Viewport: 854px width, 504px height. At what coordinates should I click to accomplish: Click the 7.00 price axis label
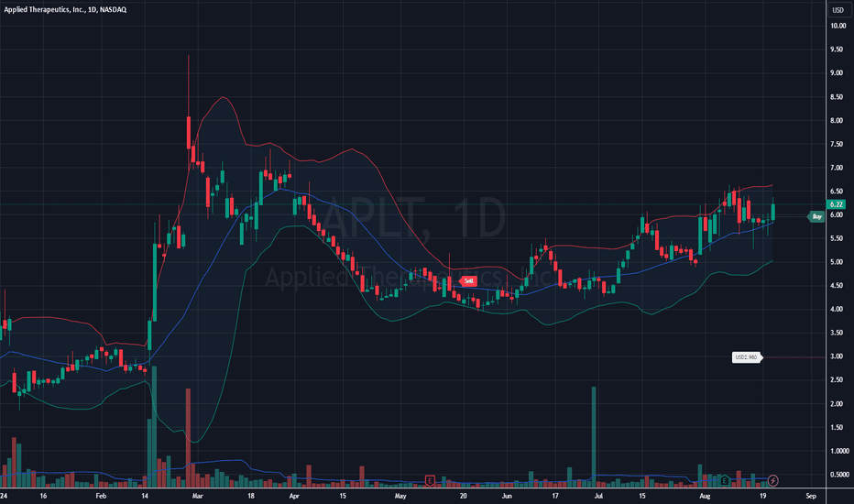coord(836,168)
